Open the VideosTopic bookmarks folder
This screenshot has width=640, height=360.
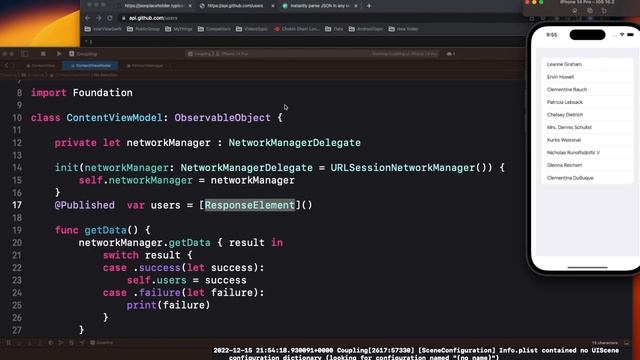click(252, 29)
